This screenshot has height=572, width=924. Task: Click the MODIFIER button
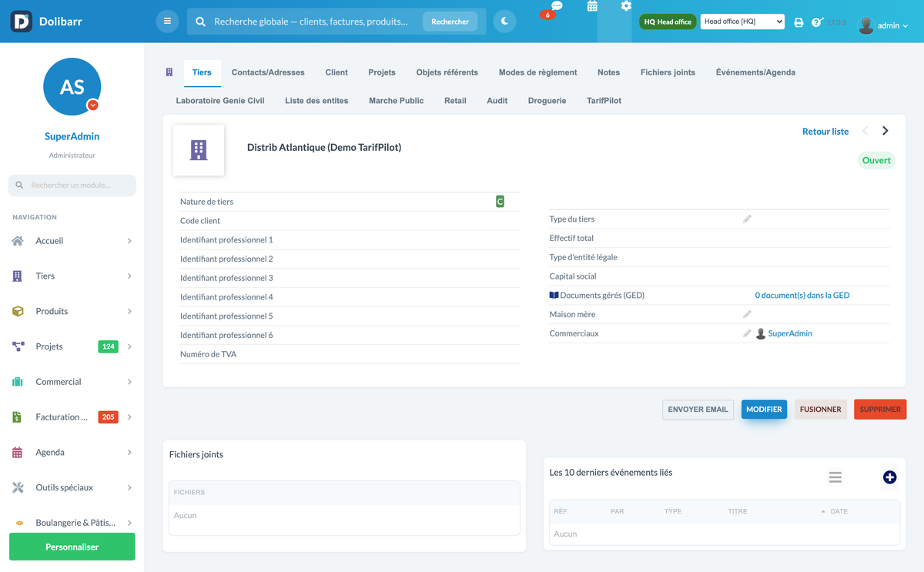pyautogui.click(x=764, y=410)
